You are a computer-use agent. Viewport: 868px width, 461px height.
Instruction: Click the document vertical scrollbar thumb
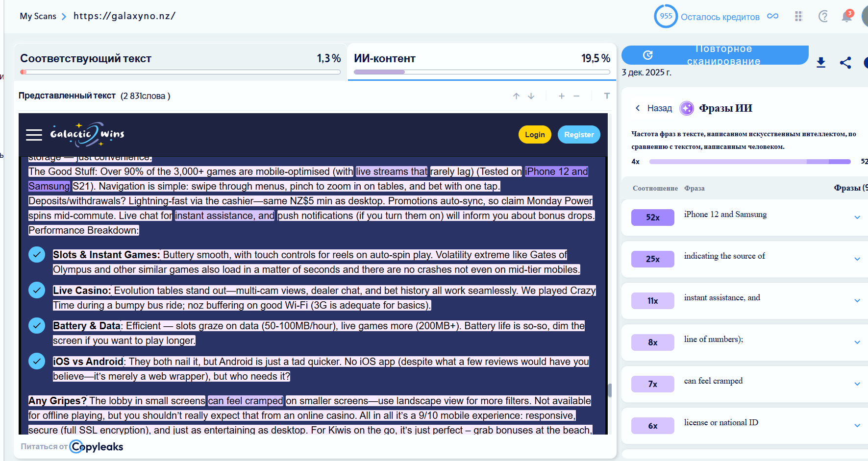610,390
